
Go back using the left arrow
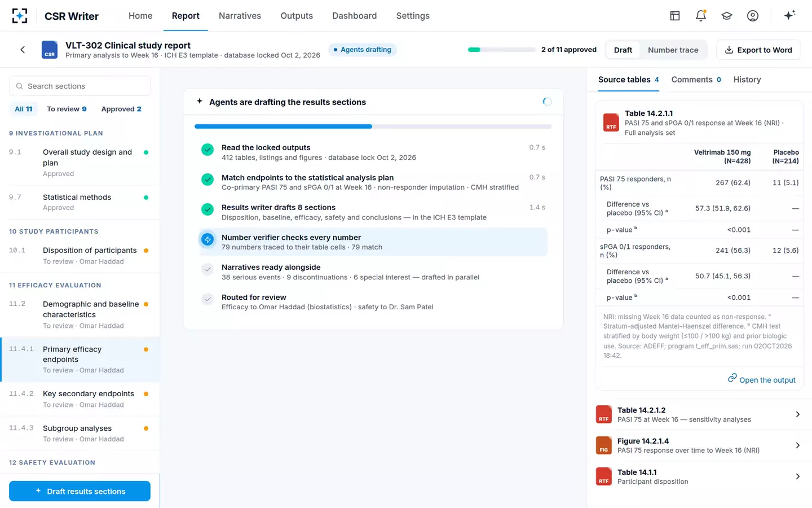tap(23, 50)
